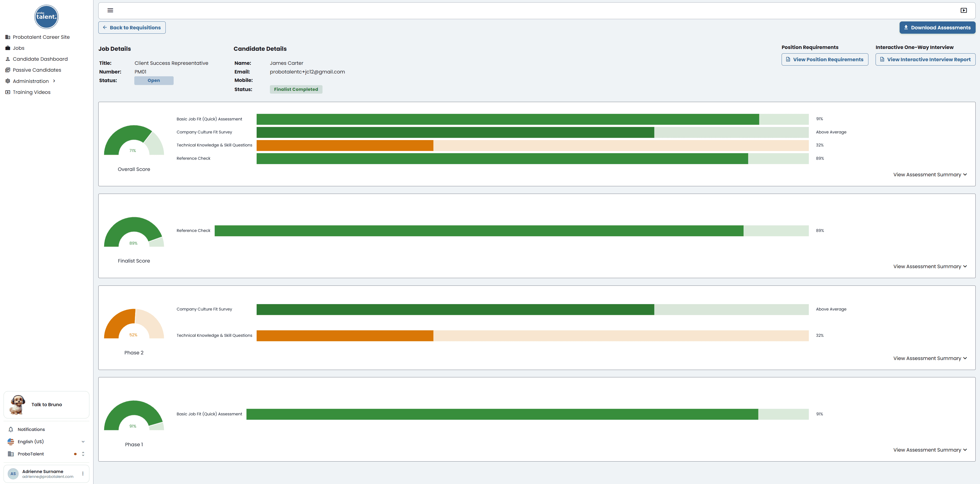The image size is (980, 484).
Task: Click job title Client Success Representative
Action: [x=171, y=63]
